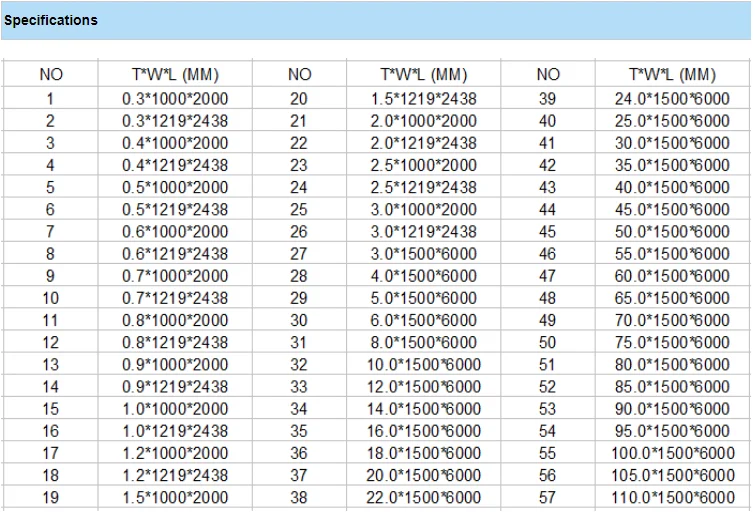The image size is (755, 513).
Task: Select cell 1.0*1000*2000
Action: click(x=175, y=409)
